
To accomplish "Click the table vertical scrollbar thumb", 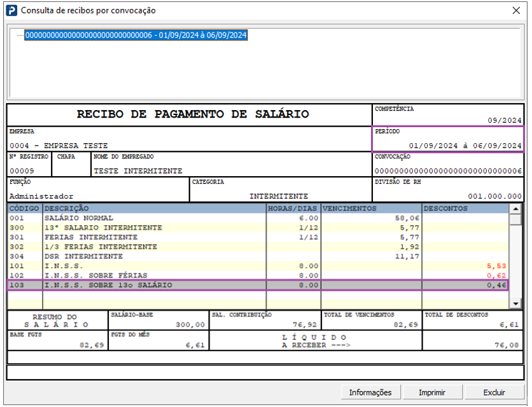I will [515, 219].
